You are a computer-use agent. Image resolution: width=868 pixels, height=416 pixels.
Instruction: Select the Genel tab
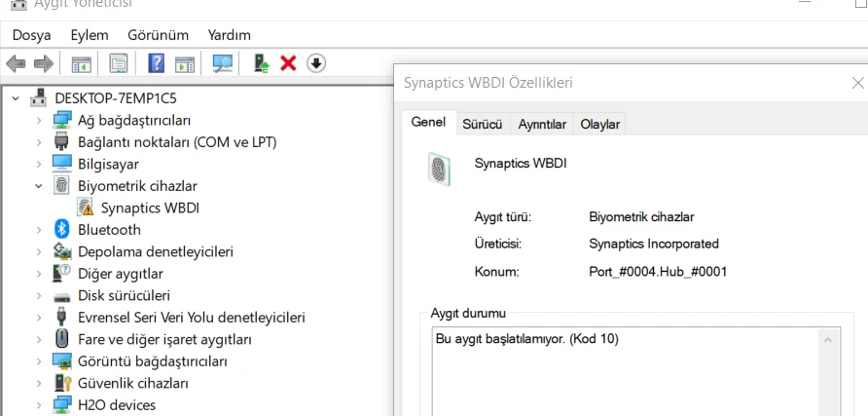point(428,123)
